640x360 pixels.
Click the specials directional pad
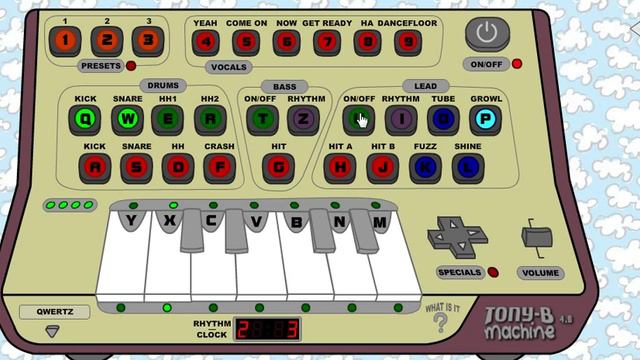(x=458, y=237)
